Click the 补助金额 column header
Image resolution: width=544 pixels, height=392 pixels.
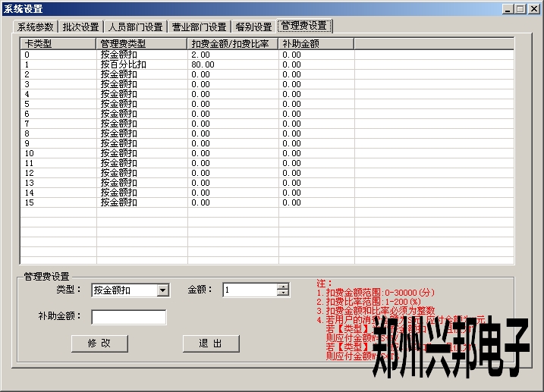pyautogui.click(x=316, y=44)
